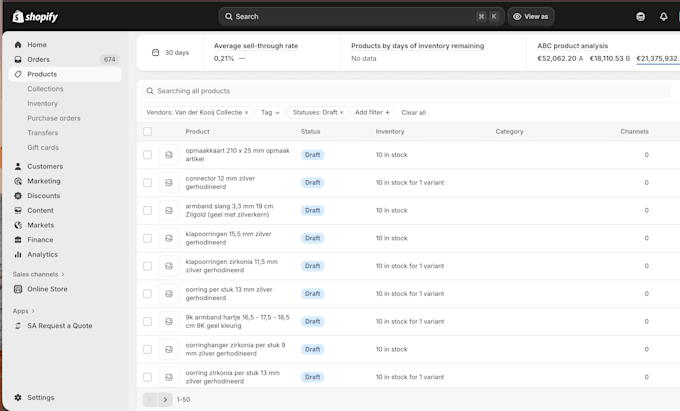This screenshot has height=411, width=680.
Task: Select the klapoorringen 15,5 mm checkbox
Action: coord(147,238)
